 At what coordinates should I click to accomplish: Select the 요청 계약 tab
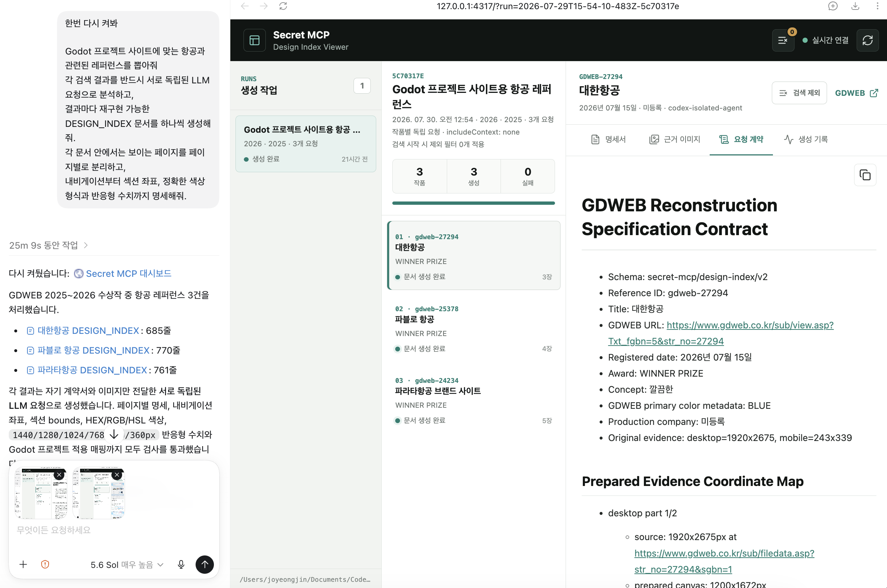741,139
